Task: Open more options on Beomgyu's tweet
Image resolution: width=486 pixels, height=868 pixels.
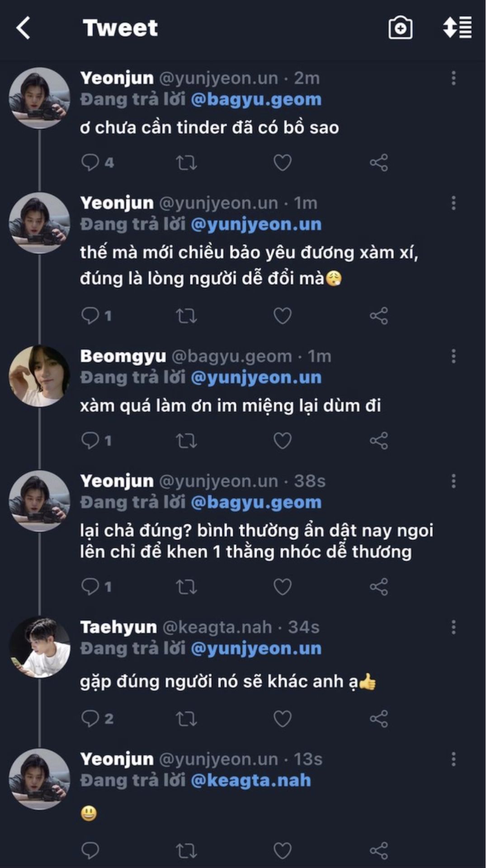Action: pyautogui.click(x=453, y=356)
